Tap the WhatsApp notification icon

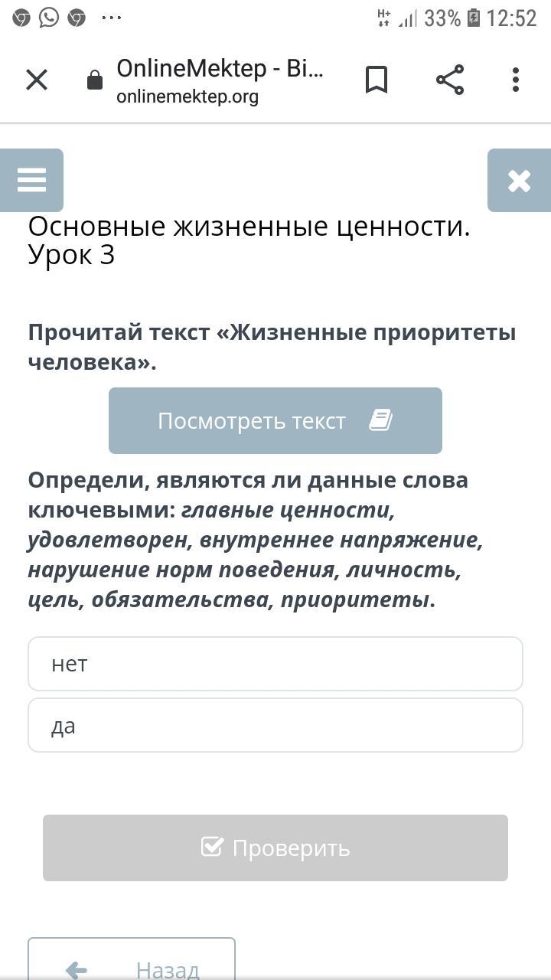pos(49,17)
